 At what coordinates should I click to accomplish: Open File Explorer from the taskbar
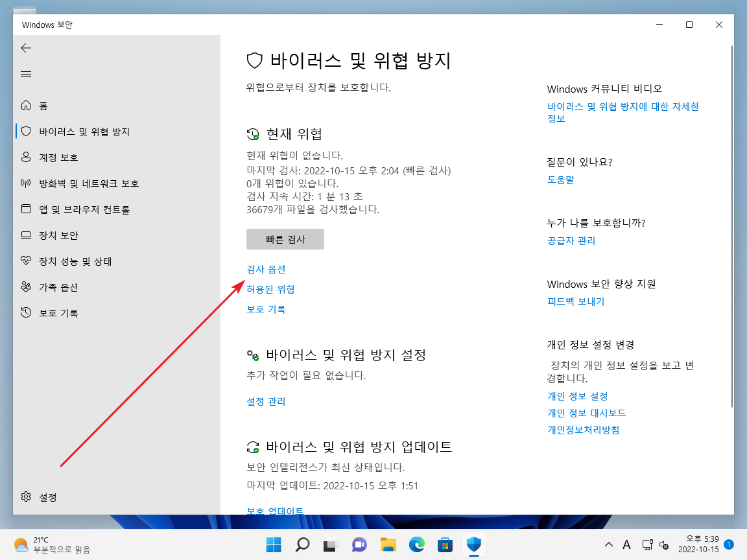pyautogui.click(x=388, y=544)
